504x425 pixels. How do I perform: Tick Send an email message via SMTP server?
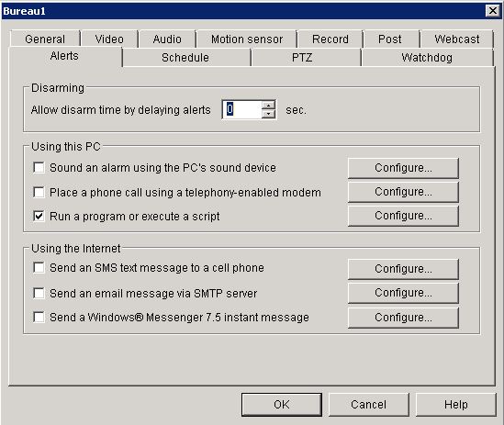click(x=39, y=293)
